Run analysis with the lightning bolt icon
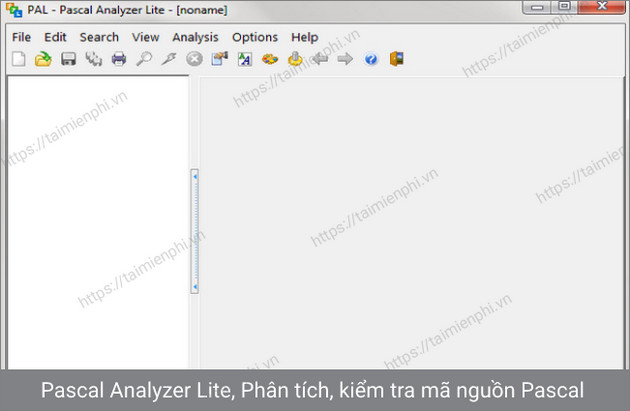The image size is (630, 411). tap(169, 59)
